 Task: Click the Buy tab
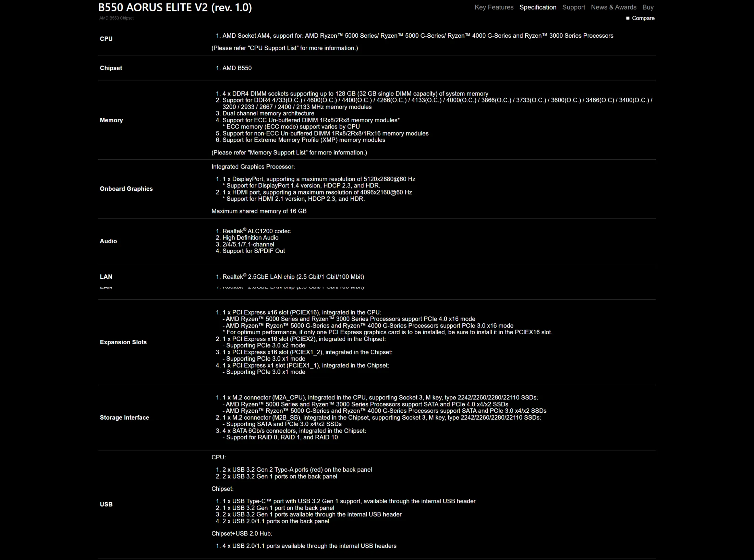(x=648, y=7)
